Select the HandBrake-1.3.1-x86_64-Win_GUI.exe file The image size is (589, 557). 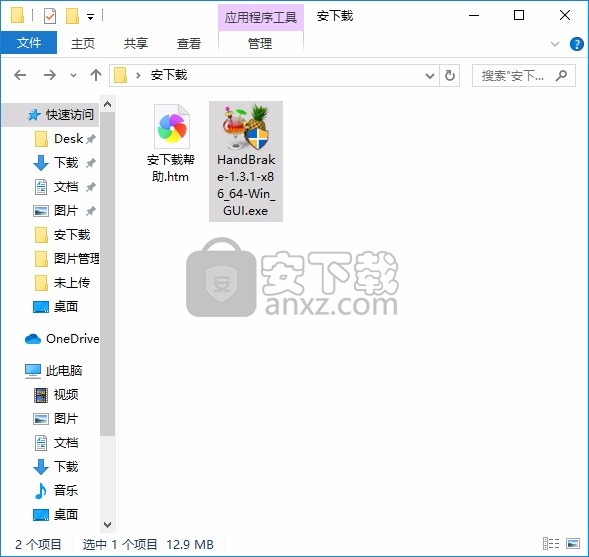(246, 161)
